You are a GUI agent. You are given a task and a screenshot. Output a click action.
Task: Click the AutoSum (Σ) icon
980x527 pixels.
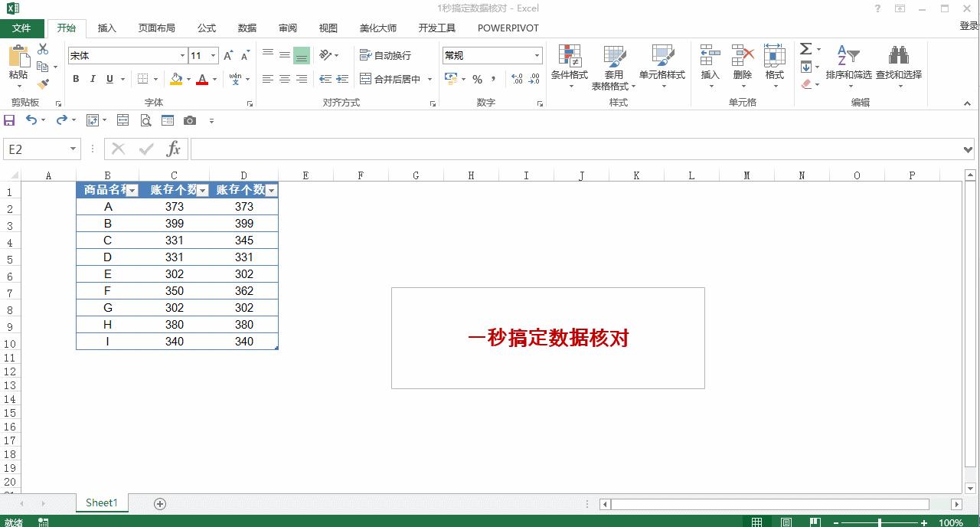(805, 47)
